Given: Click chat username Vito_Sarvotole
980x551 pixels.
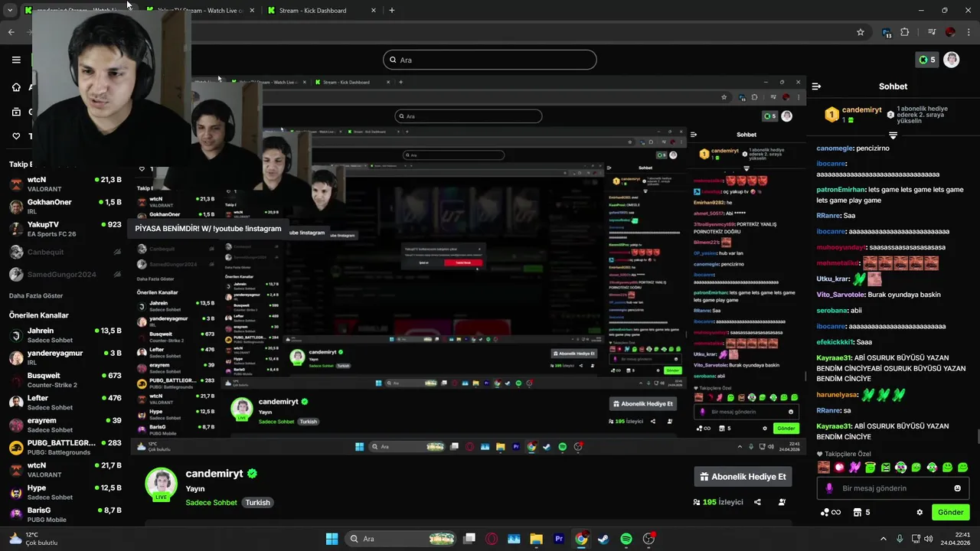Looking at the screenshot, I should click(x=841, y=295).
